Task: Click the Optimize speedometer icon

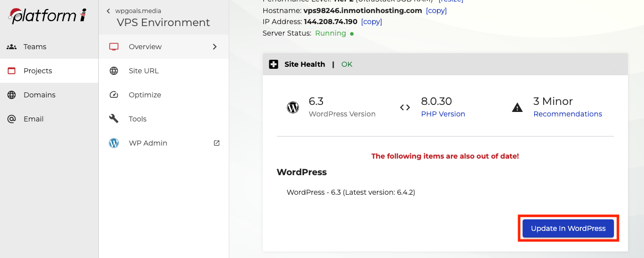Action: [114, 95]
